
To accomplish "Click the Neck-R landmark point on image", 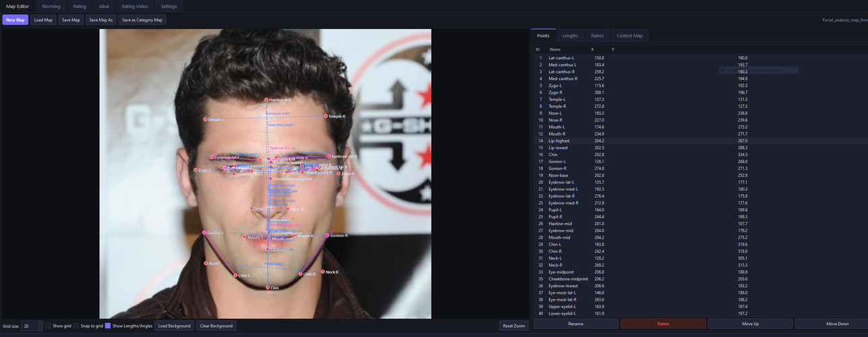I will click(323, 272).
